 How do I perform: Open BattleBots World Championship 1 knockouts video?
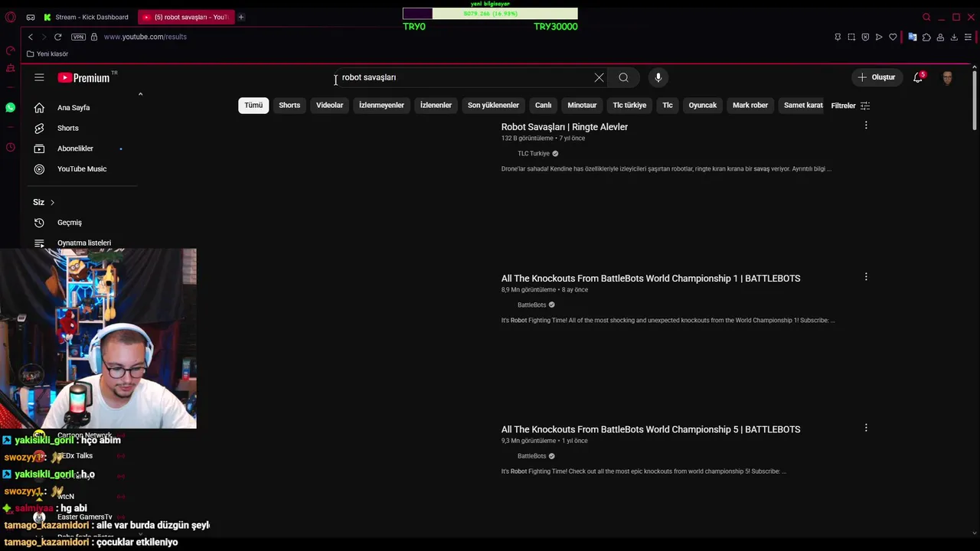(x=651, y=279)
